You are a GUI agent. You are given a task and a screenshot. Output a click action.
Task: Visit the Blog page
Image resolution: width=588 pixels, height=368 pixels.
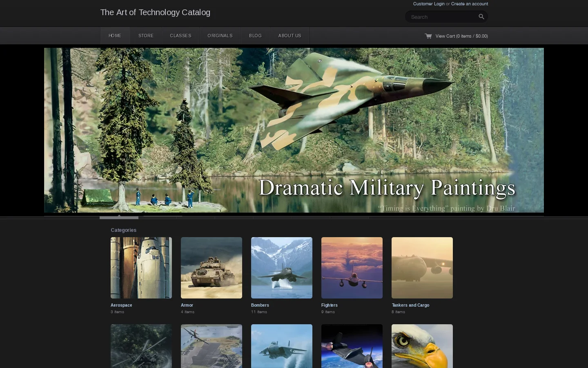click(x=255, y=36)
